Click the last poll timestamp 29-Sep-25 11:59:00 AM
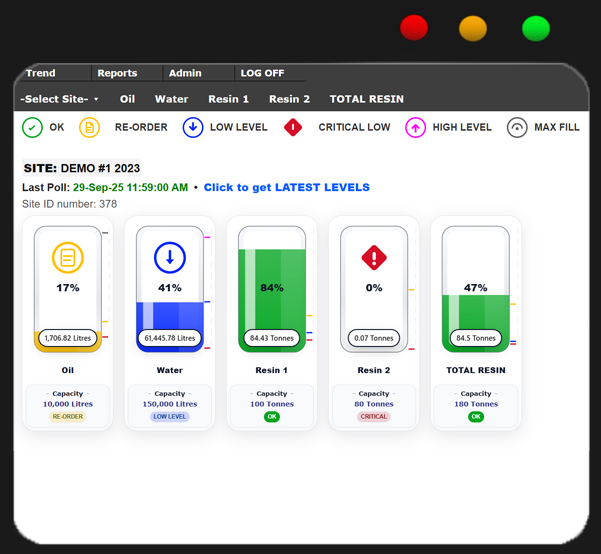 (x=130, y=187)
